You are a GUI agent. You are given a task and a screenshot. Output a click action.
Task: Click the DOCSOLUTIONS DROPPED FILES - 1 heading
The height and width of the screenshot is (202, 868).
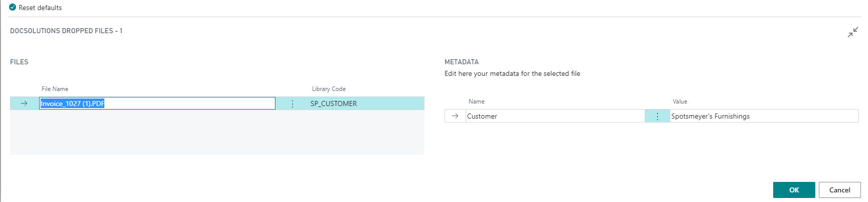[x=66, y=31]
